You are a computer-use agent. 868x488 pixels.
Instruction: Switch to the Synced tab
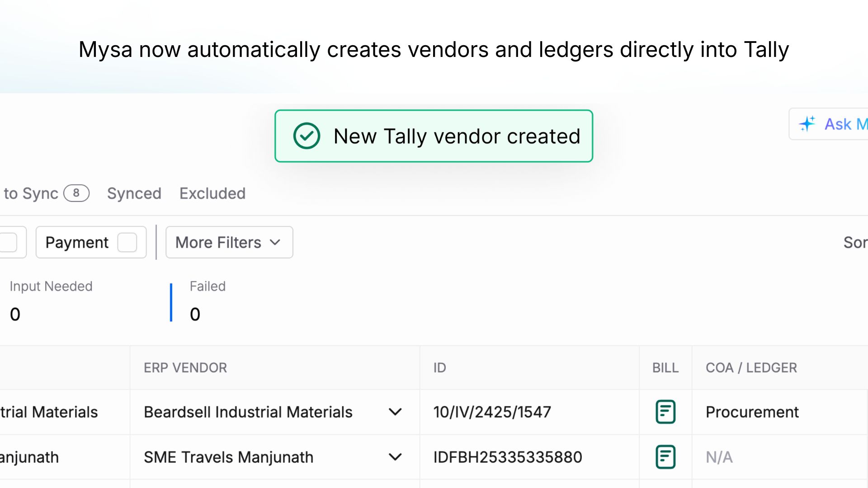134,193
